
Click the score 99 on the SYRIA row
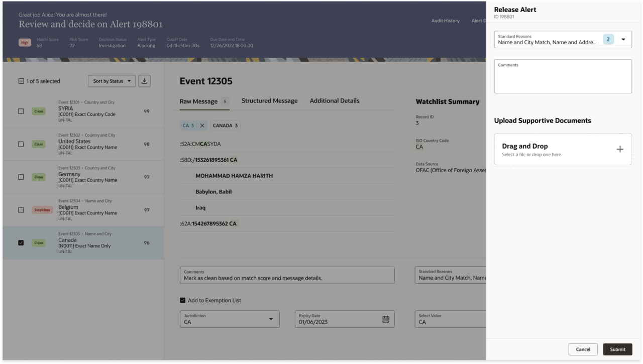pos(147,111)
